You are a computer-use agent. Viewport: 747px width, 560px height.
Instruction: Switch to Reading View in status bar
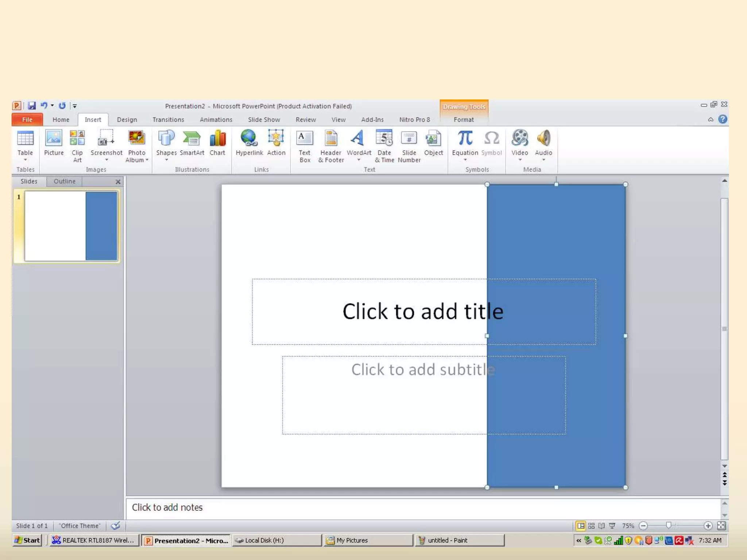pos(601,526)
